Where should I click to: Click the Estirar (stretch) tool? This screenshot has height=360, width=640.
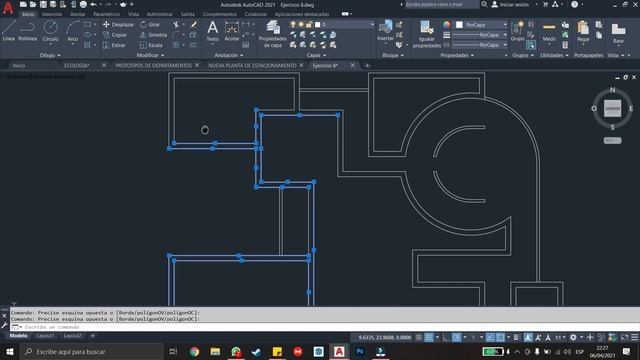pos(114,45)
